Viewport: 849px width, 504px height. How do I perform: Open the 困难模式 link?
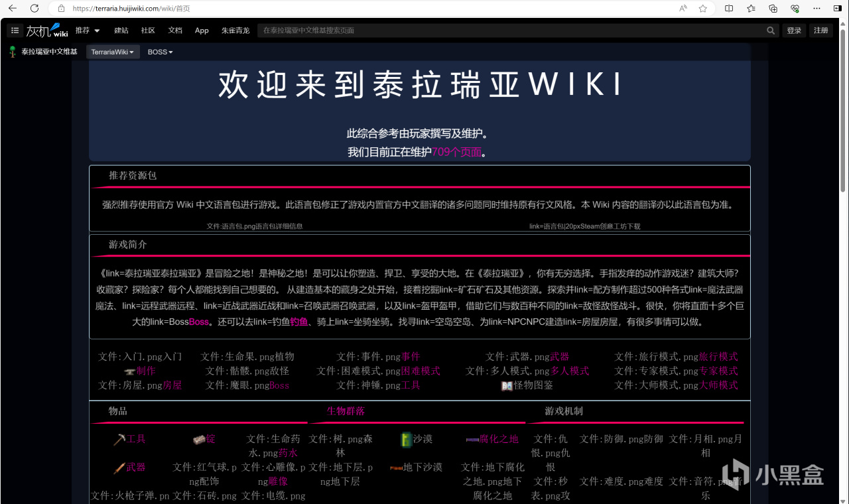pyautogui.click(x=421, y=371)
